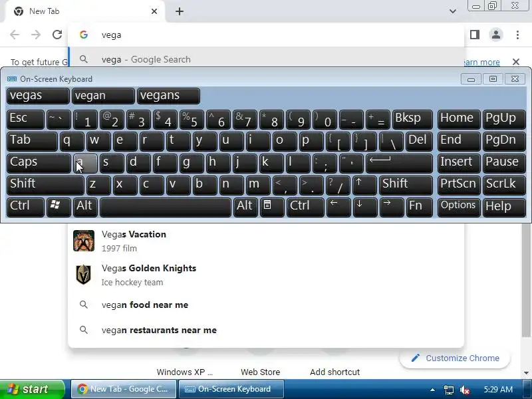
Task: Tap the up arrow key
Action: 364,186
